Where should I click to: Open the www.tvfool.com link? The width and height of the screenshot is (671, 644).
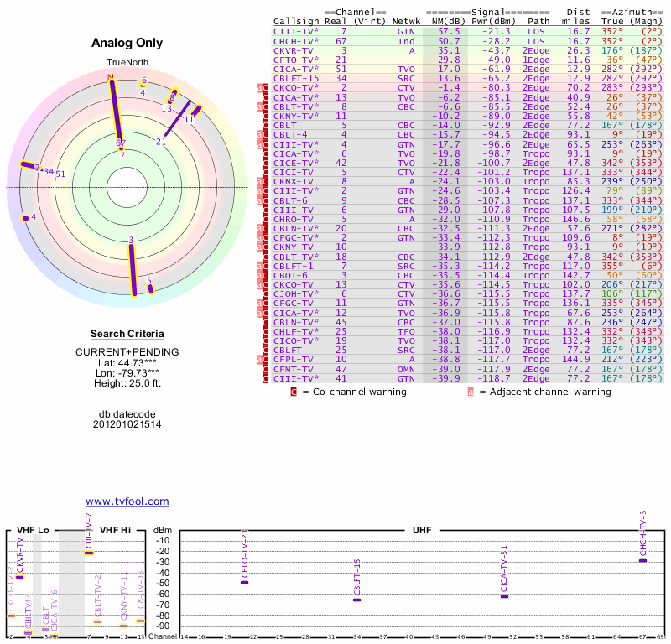click(x=127, y=501)
